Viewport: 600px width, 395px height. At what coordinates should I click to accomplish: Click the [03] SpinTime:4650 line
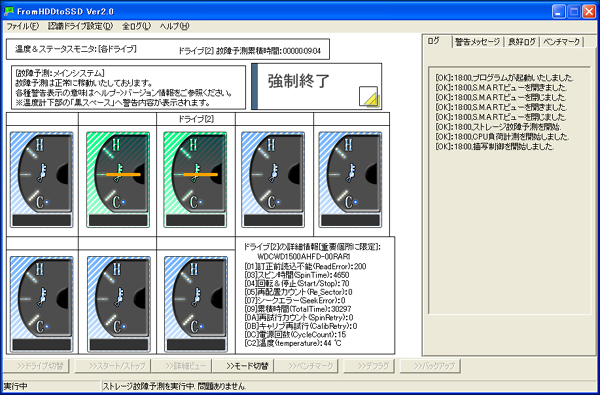296,275
